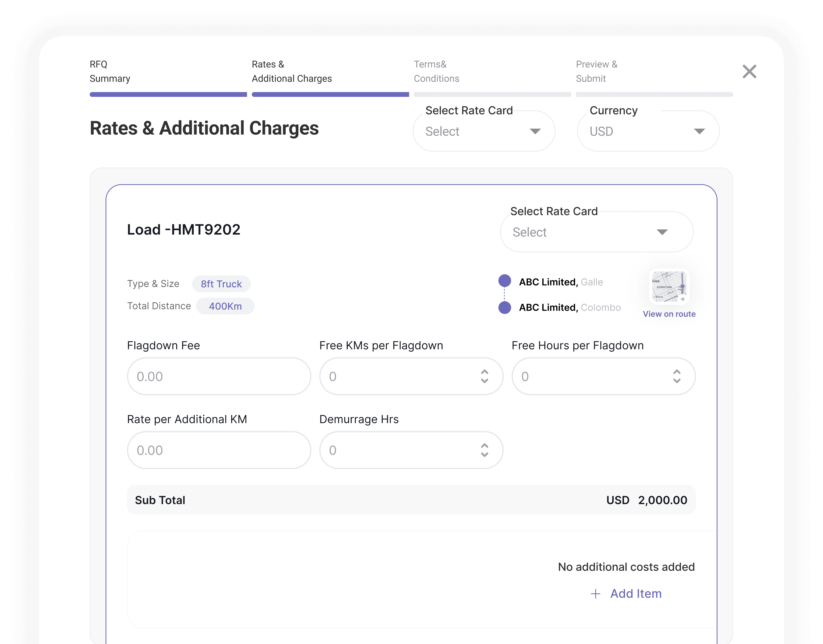The height and width of the screenshot is (644, 823).
Task: Click the Flagdown Fee input field
Action: 219,376
